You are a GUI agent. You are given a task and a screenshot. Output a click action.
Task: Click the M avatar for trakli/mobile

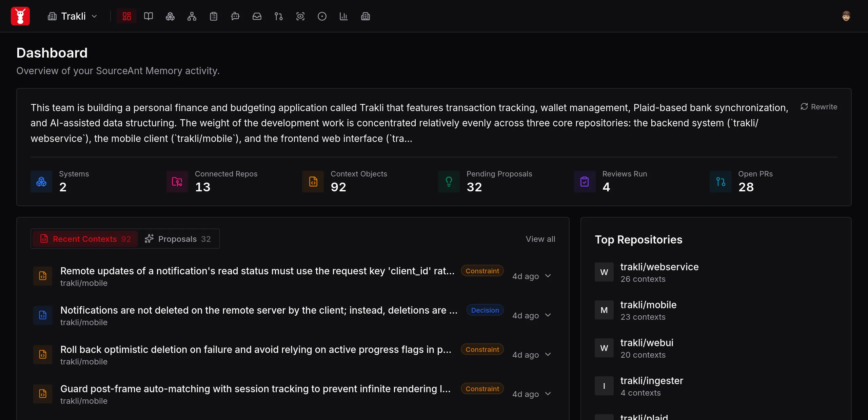[604, 310]
